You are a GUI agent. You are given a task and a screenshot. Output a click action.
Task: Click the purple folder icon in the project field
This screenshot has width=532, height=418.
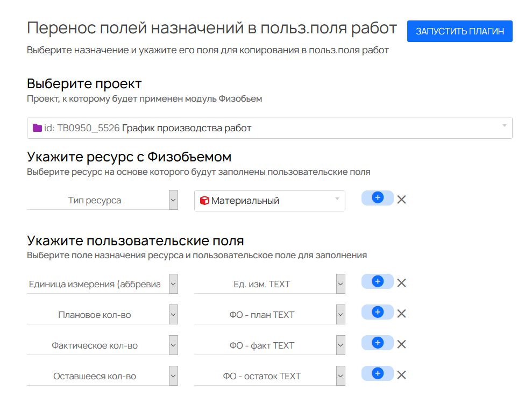click(x=37, y=128)
